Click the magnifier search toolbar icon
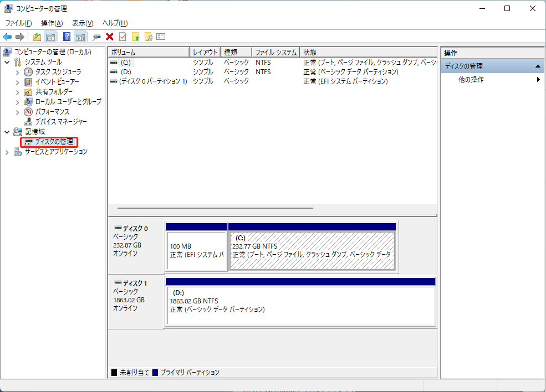The image size is (546, 392). coord(148,37)
